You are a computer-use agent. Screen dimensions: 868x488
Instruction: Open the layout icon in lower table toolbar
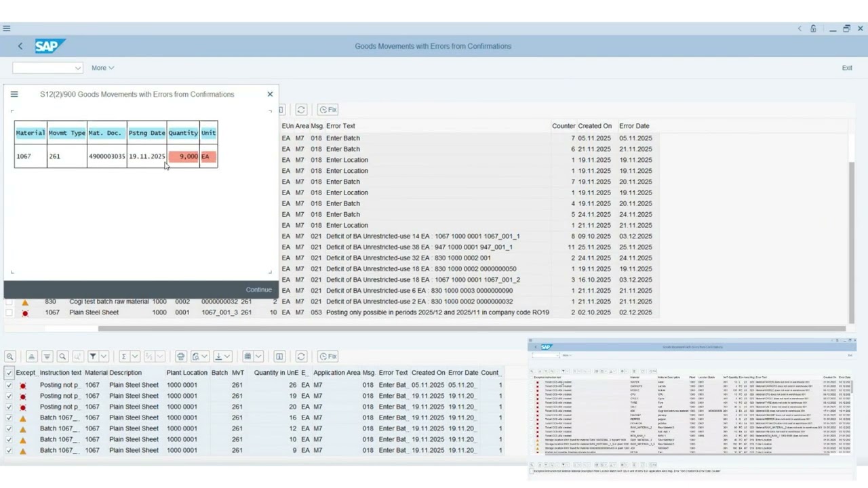click(x=248, y=357)
